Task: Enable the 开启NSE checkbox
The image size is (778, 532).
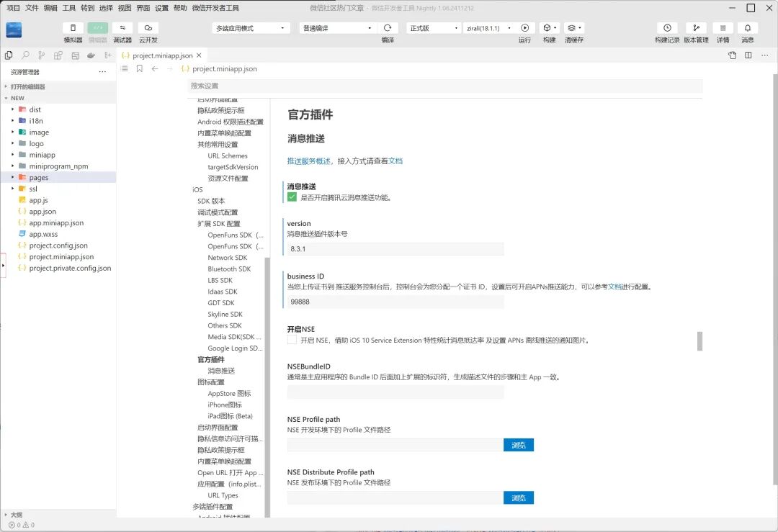Action: tap(292, 340)
